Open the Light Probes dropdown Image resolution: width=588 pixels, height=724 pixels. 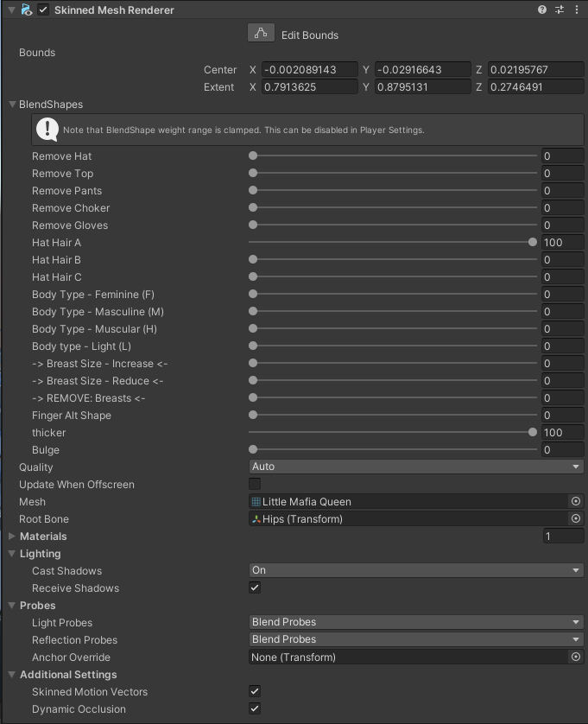[x=415, y=622]
